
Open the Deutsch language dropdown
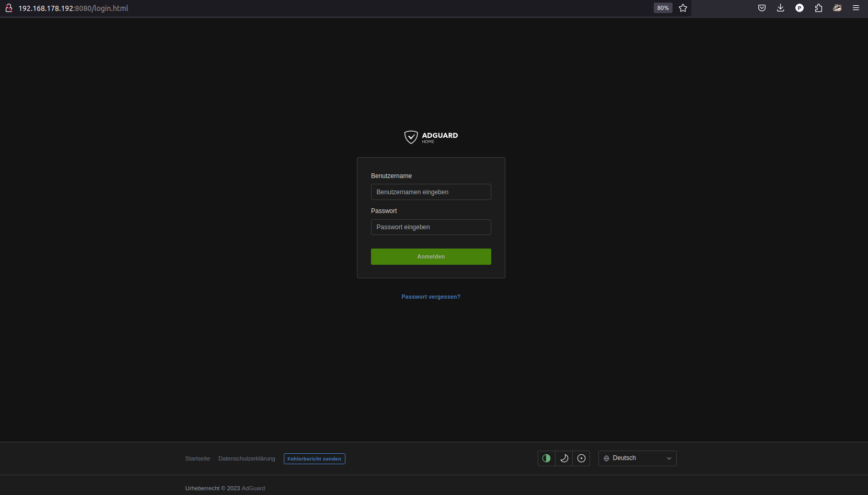pos(637,458)
